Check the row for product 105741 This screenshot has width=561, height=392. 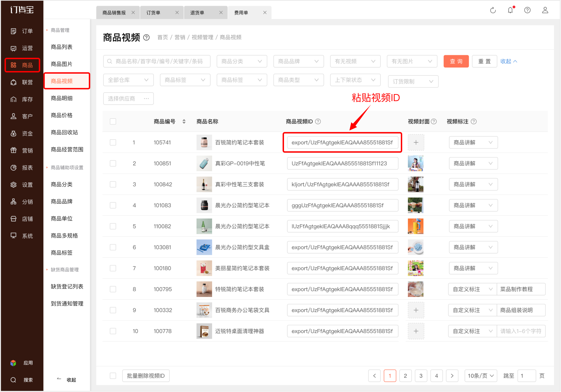(x=113, y=143)
